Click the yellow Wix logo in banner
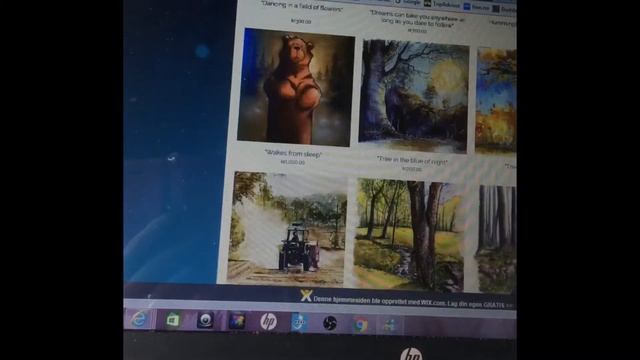640x360 pixels. 306,296
